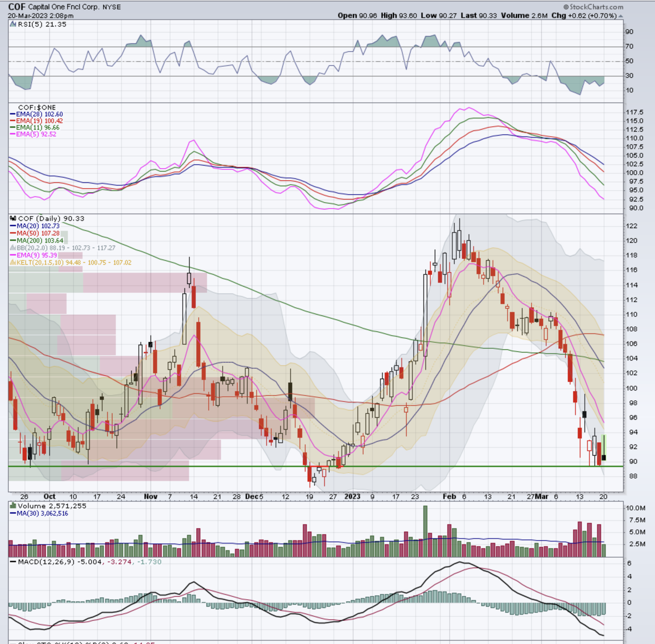Click the Feb label on the date axis
The width and height of the screenshot is (655, 644).
[x=449, y=497]
